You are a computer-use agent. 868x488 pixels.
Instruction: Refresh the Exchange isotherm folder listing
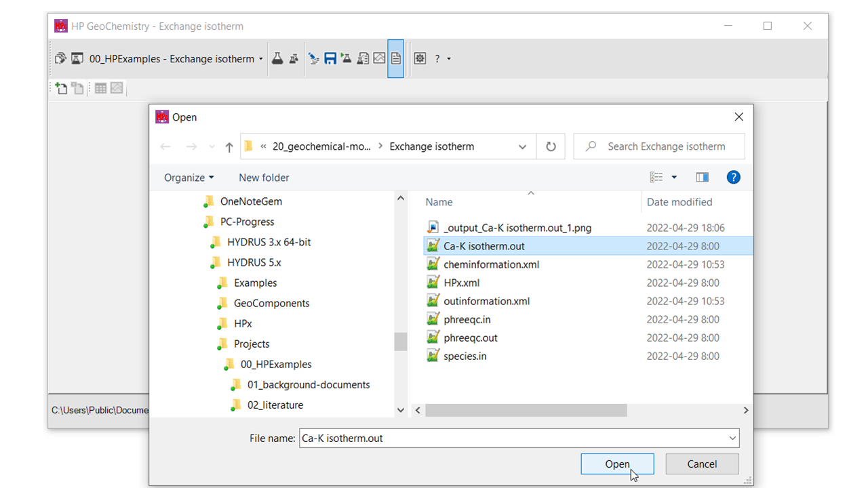[551, 146]
